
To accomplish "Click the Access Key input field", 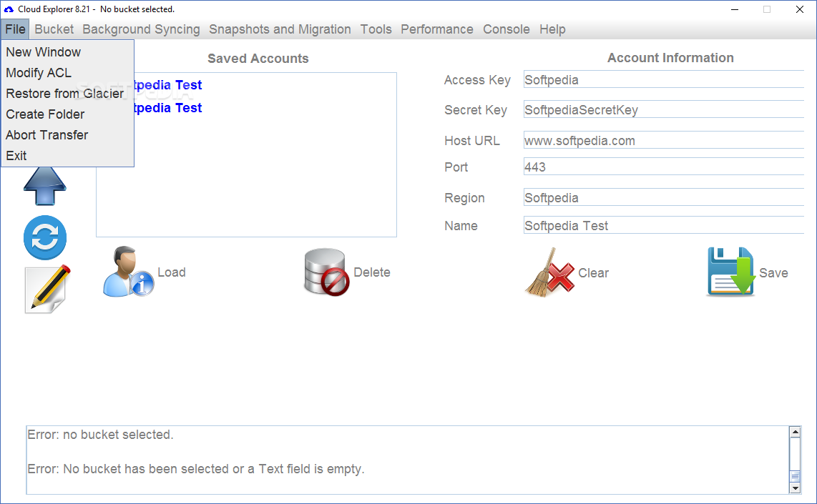I will coord(663,79).
